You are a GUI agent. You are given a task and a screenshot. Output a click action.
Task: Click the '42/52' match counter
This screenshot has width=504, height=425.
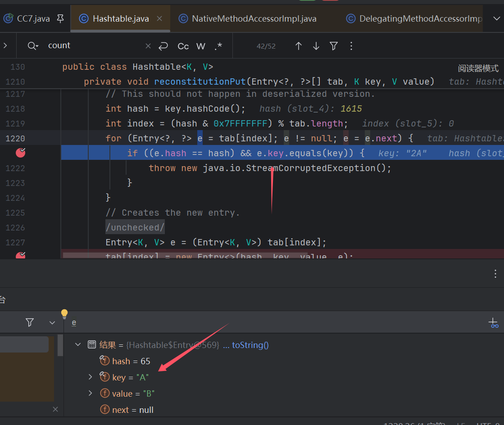(266, 46)
